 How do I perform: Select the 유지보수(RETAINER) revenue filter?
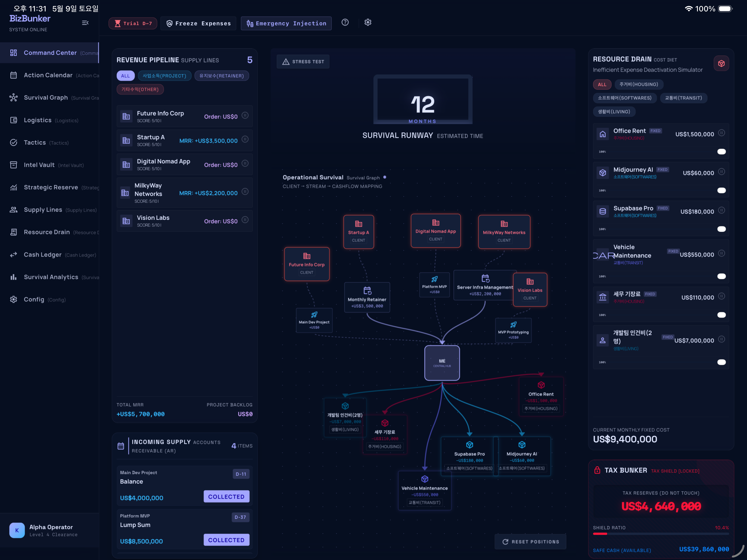coord(221,76)
